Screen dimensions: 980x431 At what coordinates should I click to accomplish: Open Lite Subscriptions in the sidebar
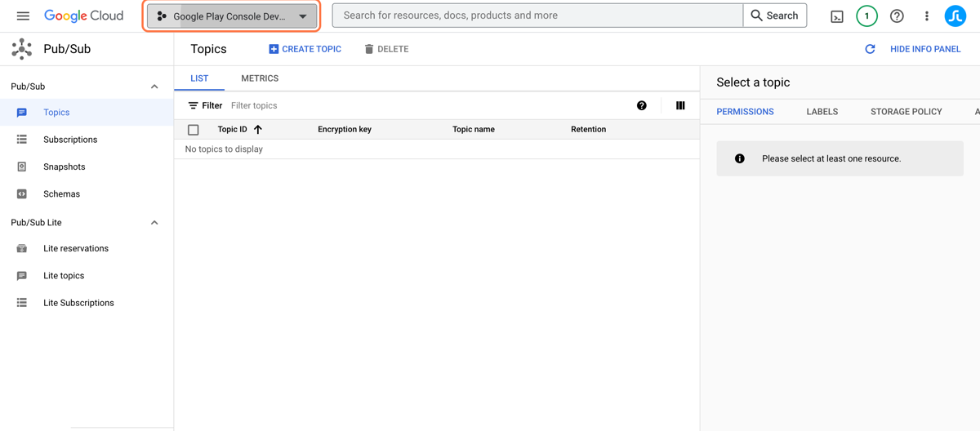(x=87, y=303)
